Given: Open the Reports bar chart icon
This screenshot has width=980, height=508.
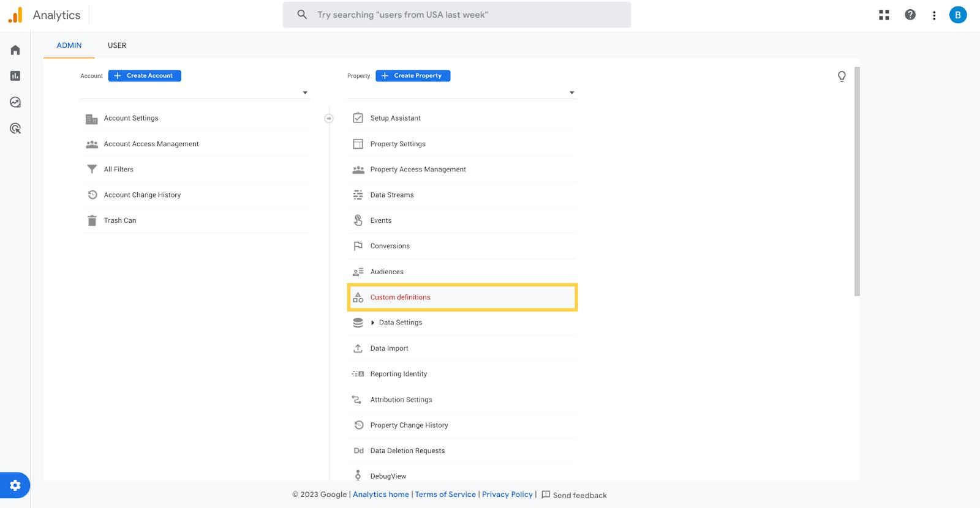Looking at the screenshot, I should tap(15, 76).
